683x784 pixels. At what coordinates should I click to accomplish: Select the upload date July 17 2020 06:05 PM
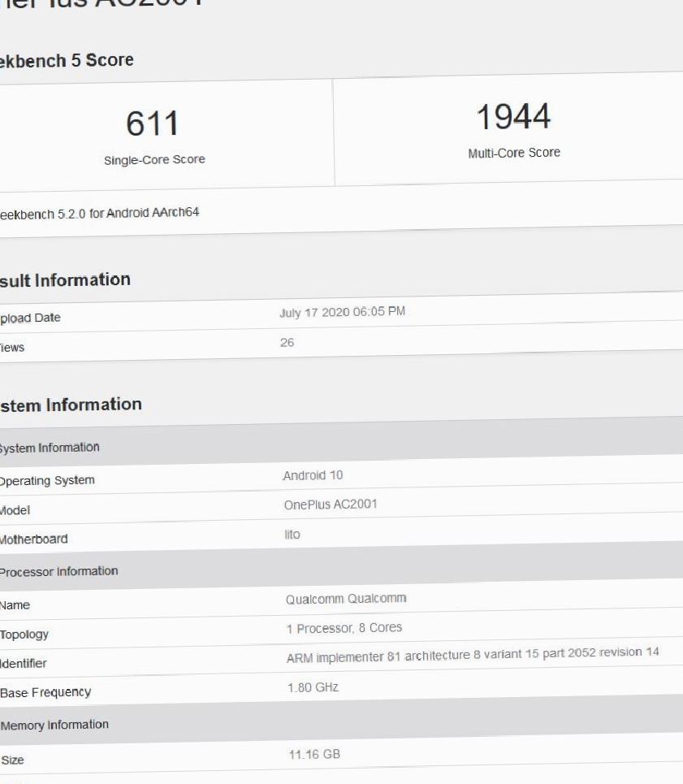(342, 312)
